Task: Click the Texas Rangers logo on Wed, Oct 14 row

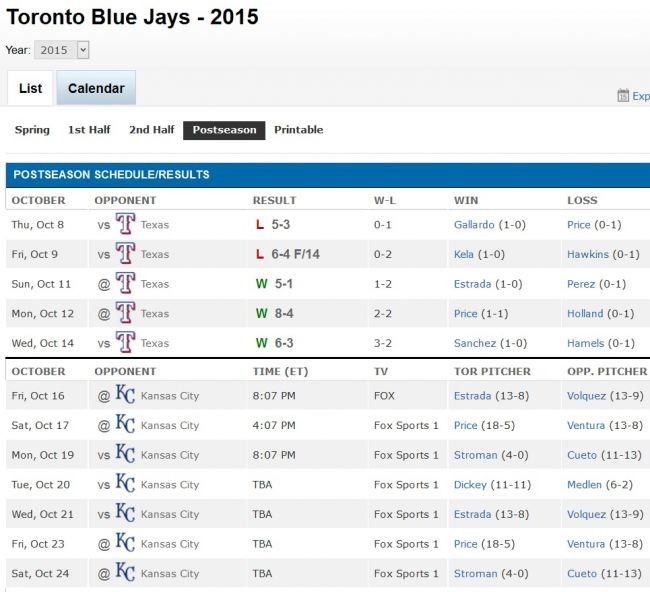Action: (125, 343)
